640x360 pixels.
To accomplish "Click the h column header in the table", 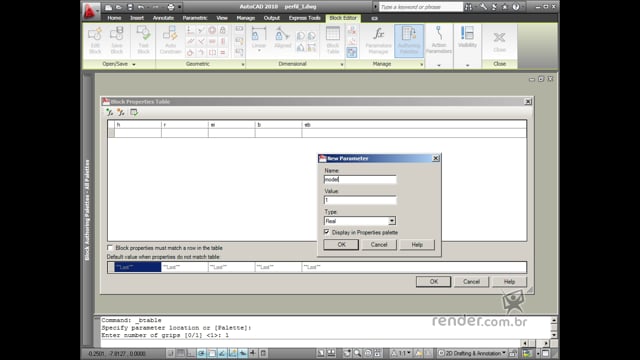I will 138,124.
